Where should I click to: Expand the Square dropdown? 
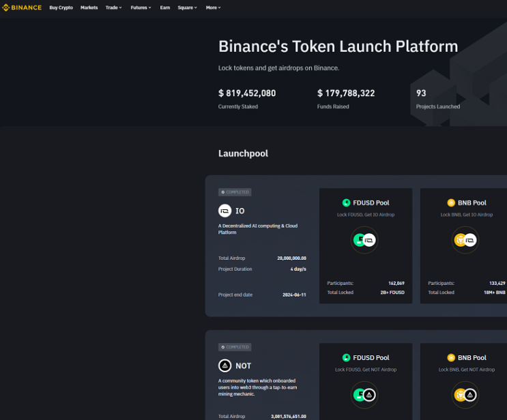tap(187, 7)
